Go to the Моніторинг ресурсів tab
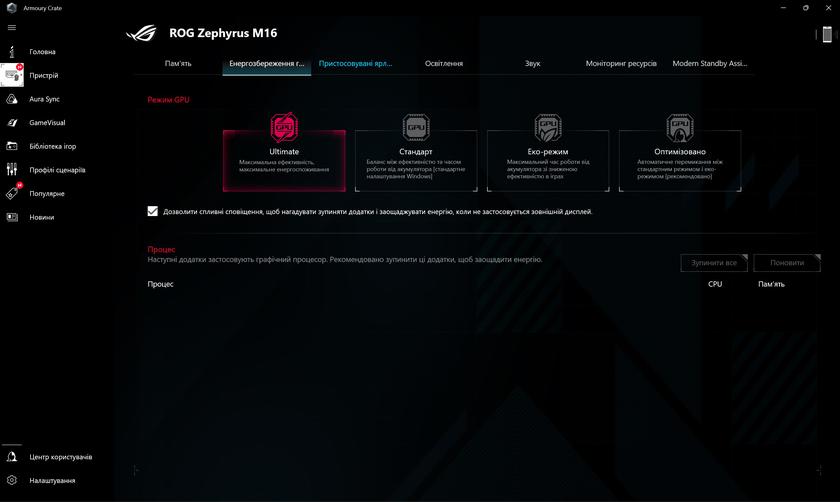 click(x=621, y=63)
